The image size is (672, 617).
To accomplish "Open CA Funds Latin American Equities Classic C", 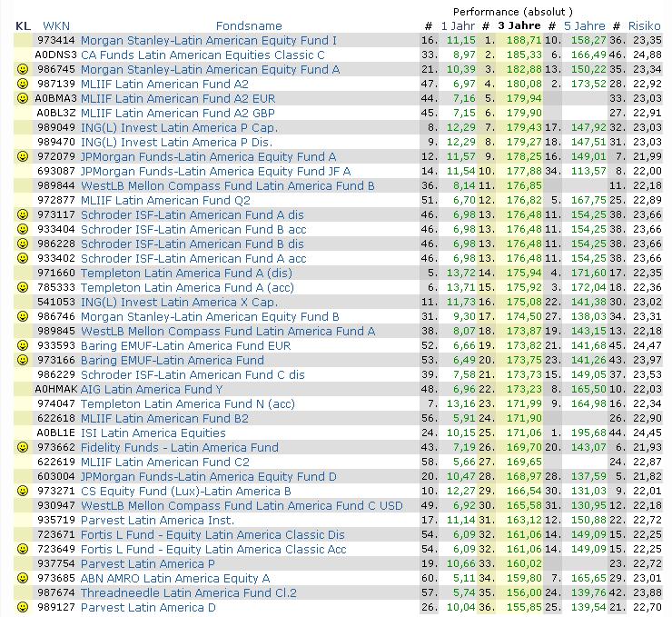I will pyautogui.click(x=203, y=55).
